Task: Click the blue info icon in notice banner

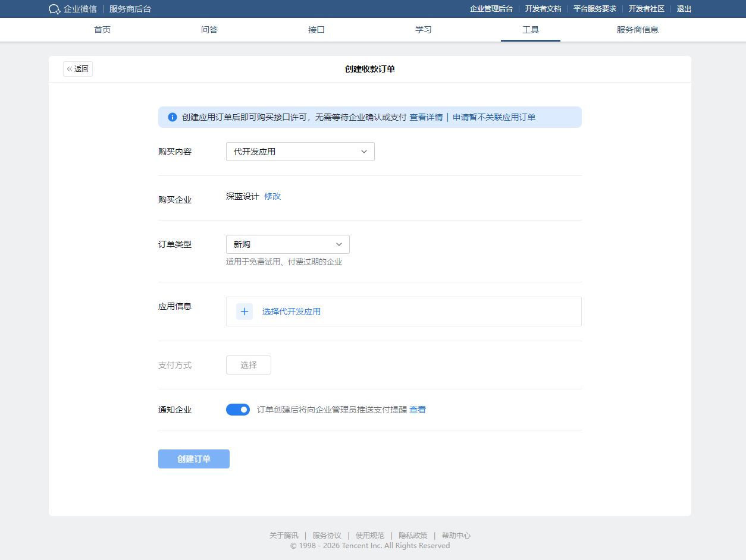Action: click(173, 117)
